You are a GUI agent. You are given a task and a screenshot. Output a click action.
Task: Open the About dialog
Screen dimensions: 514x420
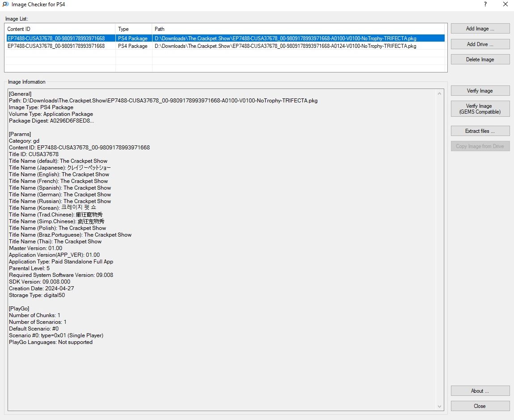(x=480, y=391)
